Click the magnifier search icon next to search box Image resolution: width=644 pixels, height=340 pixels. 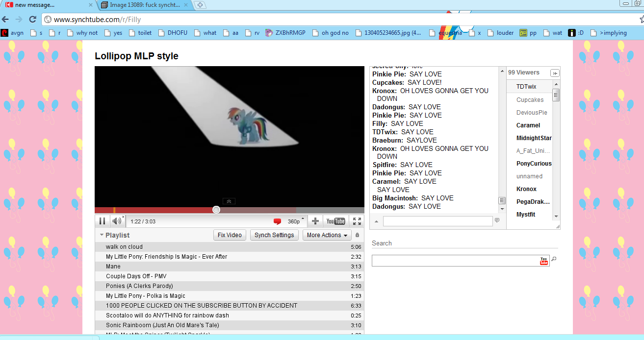554,259
